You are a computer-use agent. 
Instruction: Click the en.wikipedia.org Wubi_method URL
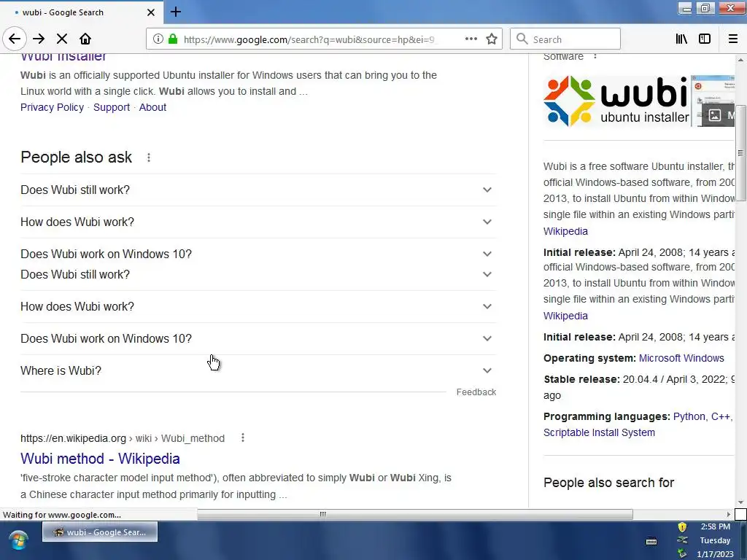tap(123, 438)
